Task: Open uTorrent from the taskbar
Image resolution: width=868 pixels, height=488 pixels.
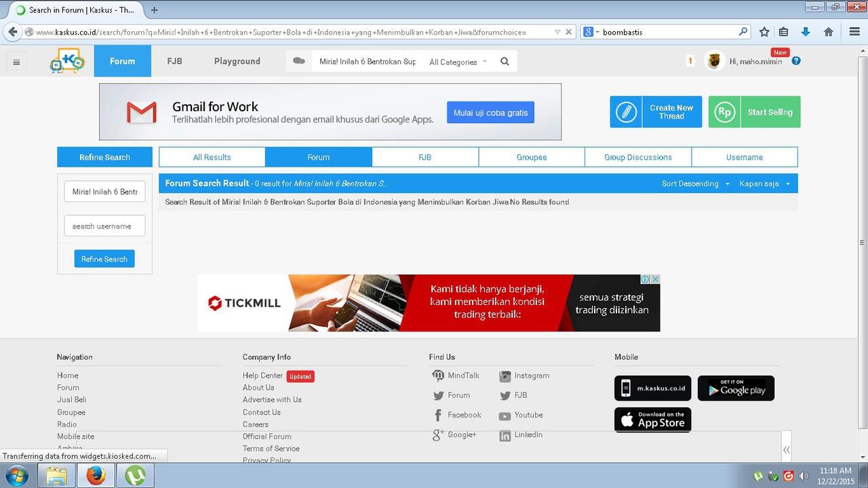Action: [x=136, y=475]
